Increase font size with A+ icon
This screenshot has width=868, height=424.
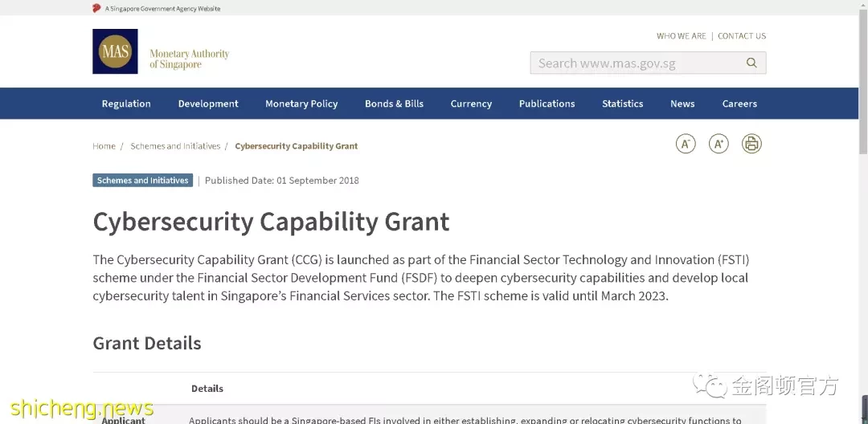(719, 144)
